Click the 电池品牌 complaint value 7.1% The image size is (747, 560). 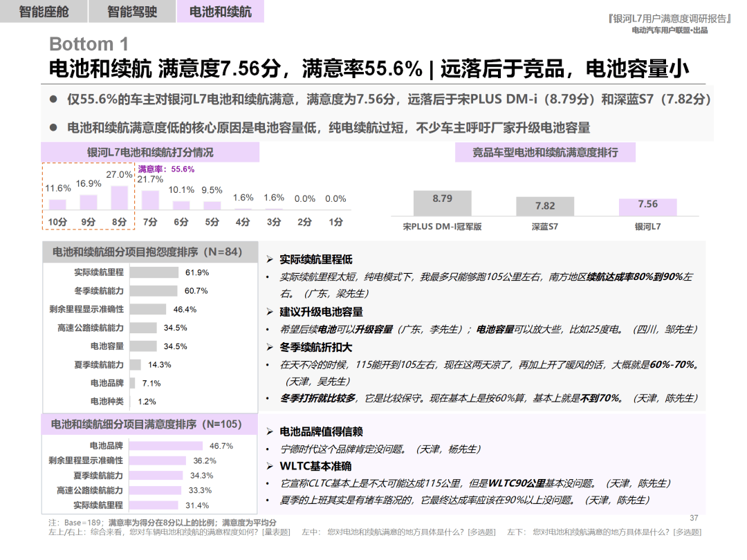tap(151, 383)
